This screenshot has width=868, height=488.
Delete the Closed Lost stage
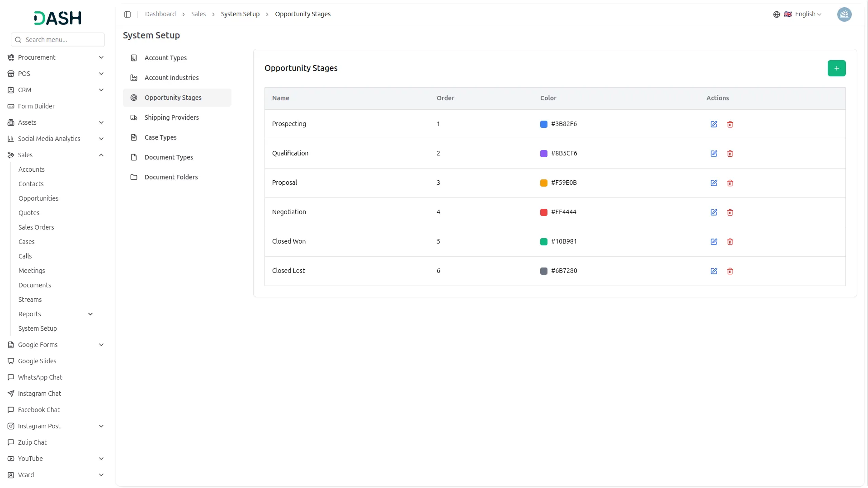(730, 271)
